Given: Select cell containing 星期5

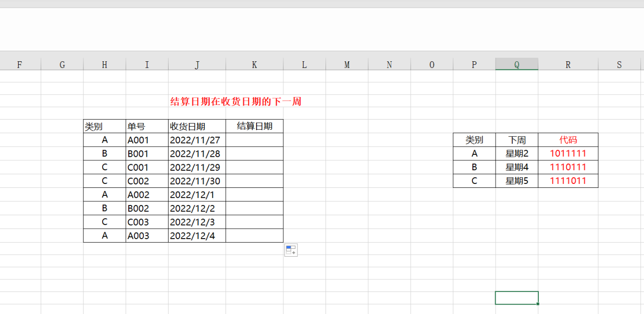Looking at the screenshot, I should point(517,181).
